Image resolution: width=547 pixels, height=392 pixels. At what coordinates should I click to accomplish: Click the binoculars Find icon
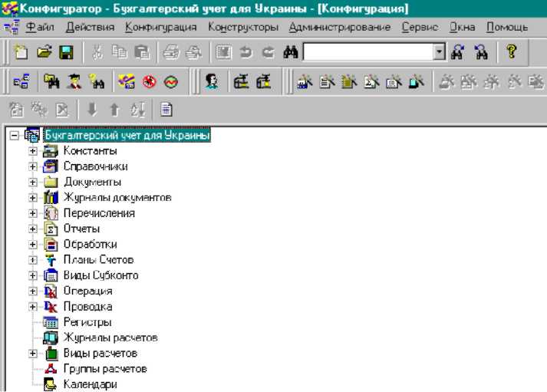coord(291,52)
